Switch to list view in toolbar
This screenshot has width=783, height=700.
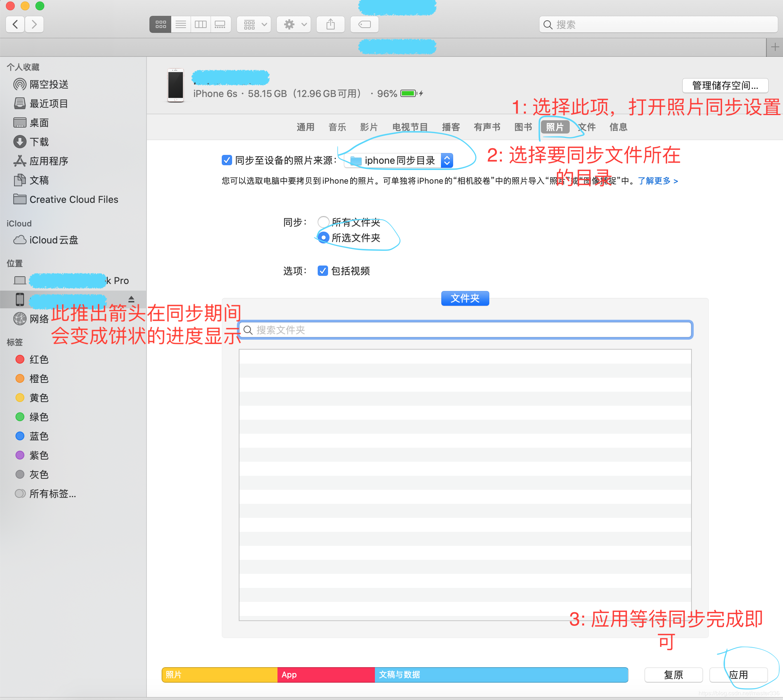[180, 25]
